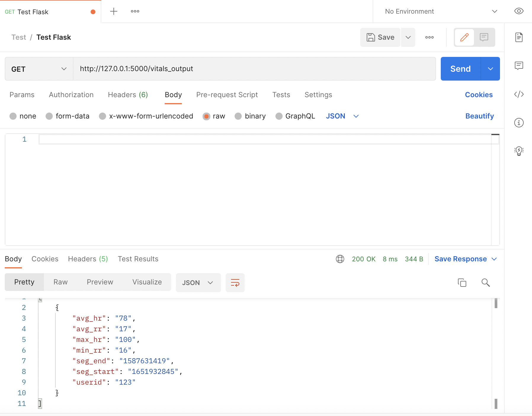This screenshot has width=532, height=416.
Task: Copy response body to clipboard
Action: pos(462,283)
